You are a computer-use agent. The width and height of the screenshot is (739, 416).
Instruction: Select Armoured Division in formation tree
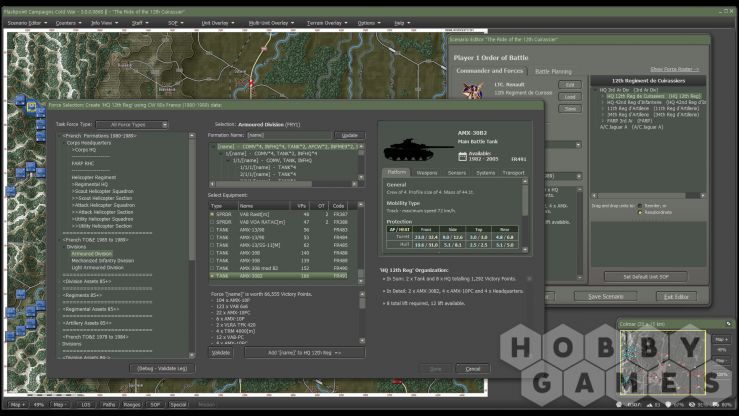pyautogui.click(x=92, y=253)
